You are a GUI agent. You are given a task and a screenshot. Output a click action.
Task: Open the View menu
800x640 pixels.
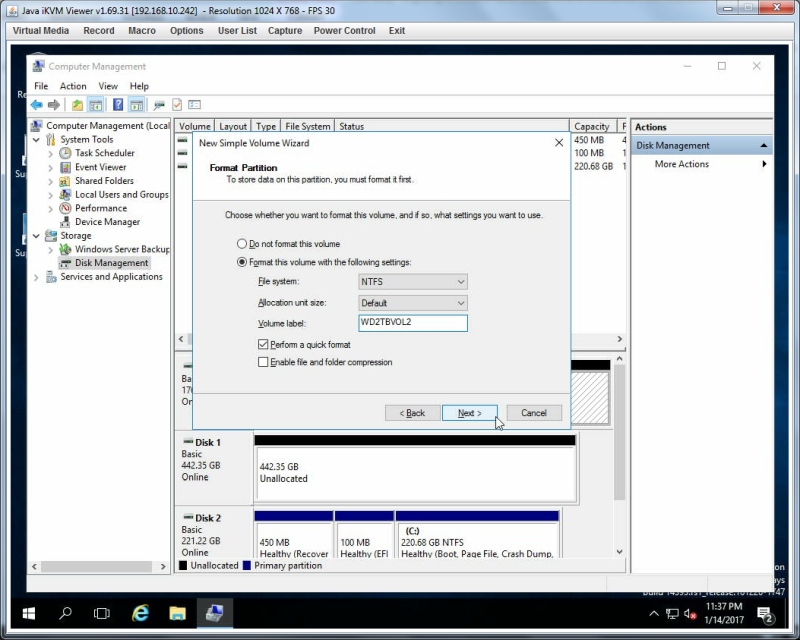108,86
